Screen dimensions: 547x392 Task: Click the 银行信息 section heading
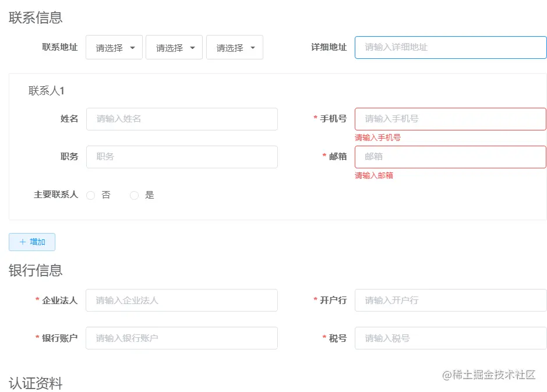click(36, 270)
